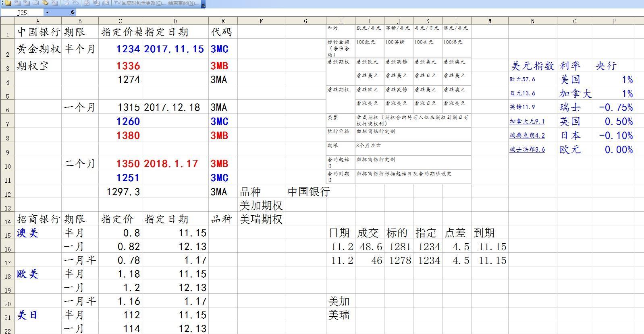This screenshot has width=644, height=334.
Task: Select column D via its header
Action: coord(175,21)
